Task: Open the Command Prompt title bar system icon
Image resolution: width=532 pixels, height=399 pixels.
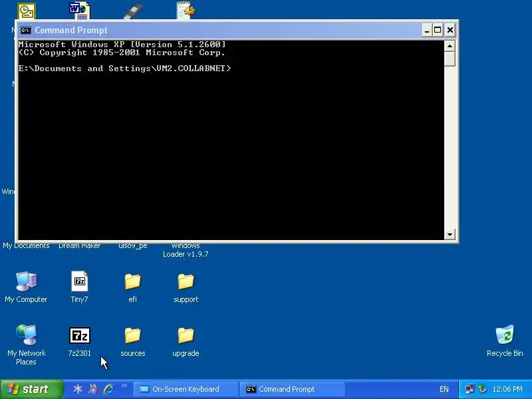Action: point(25,30)
